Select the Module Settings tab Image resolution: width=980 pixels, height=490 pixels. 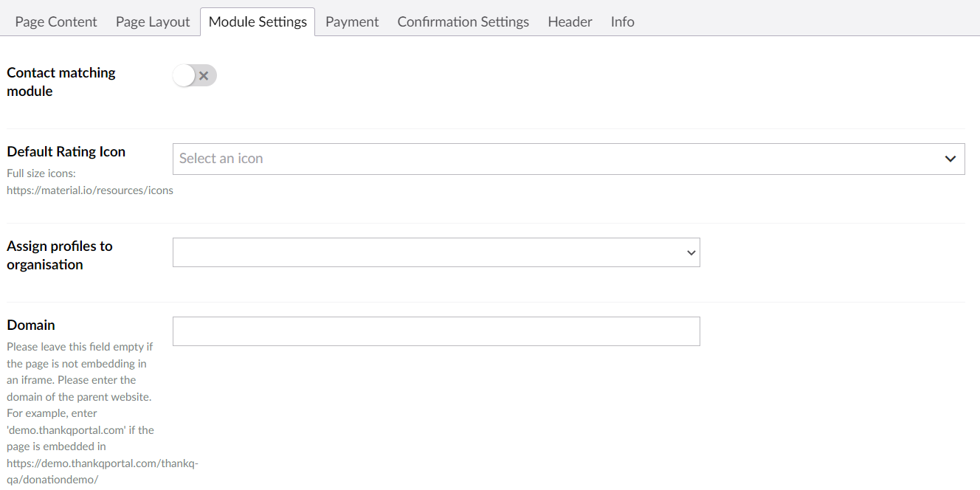tap(258, 22)
